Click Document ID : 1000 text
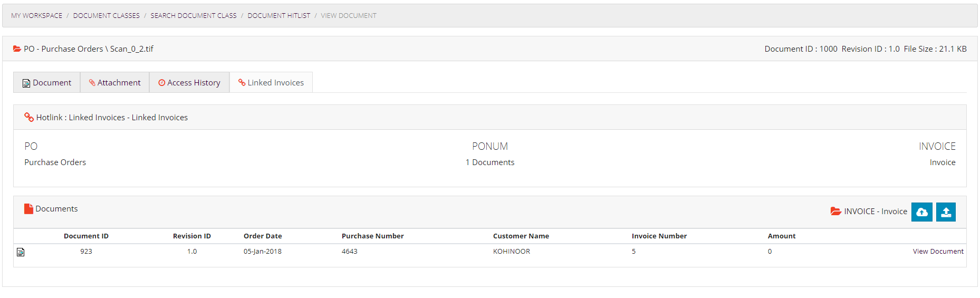 coord(801,49)
